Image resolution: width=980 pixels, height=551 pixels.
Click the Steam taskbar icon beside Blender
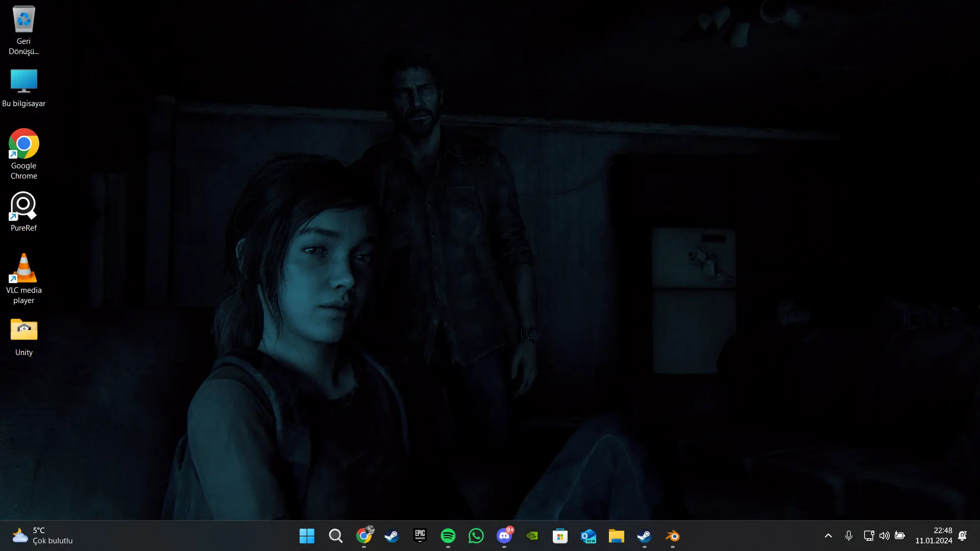[645, 536]
